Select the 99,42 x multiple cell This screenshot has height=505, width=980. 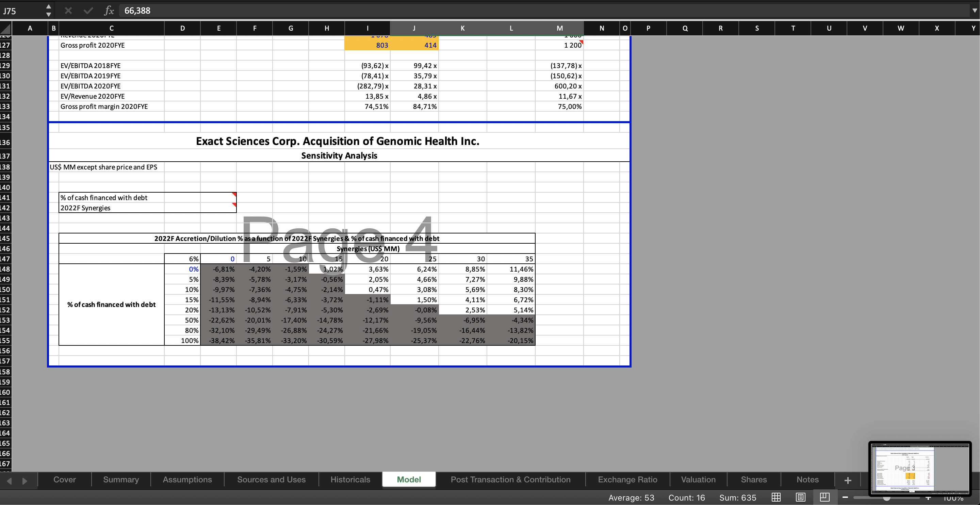(x=414, y=66)
